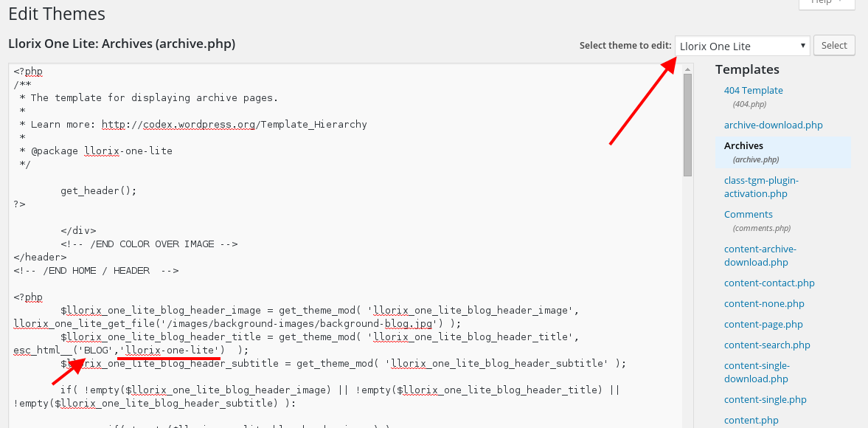Open the Help tab at top right

(x=827, y=3)
